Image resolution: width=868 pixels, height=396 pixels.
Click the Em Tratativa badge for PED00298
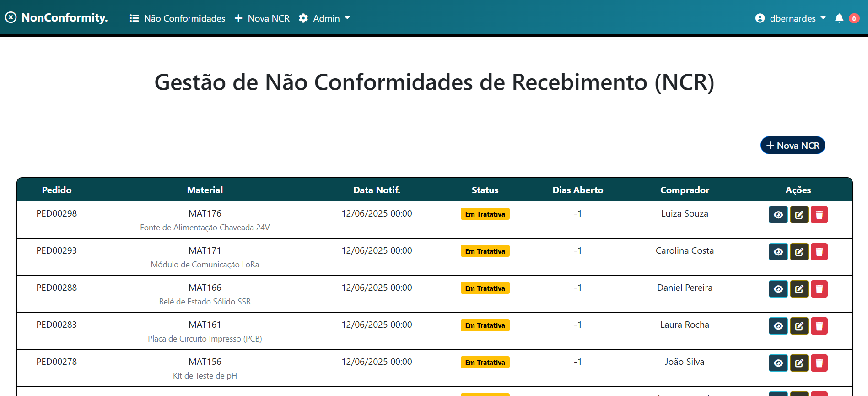point(485,214)
